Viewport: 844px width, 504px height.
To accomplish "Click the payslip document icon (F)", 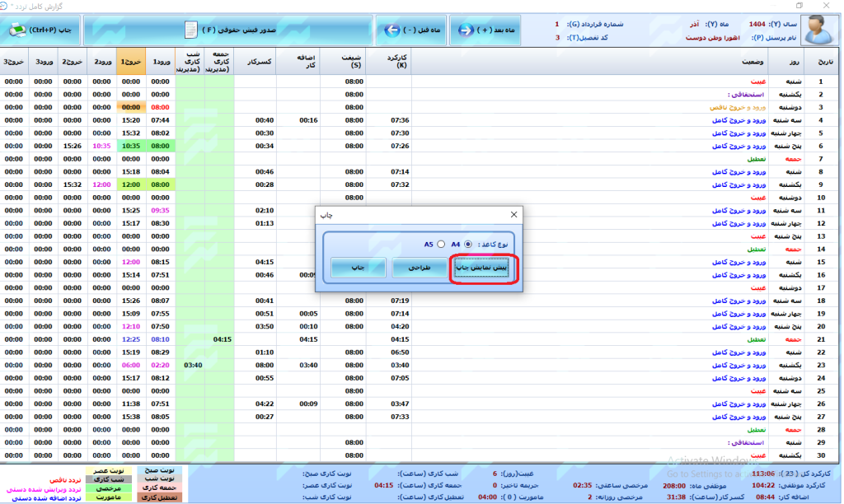I will 191,30.
